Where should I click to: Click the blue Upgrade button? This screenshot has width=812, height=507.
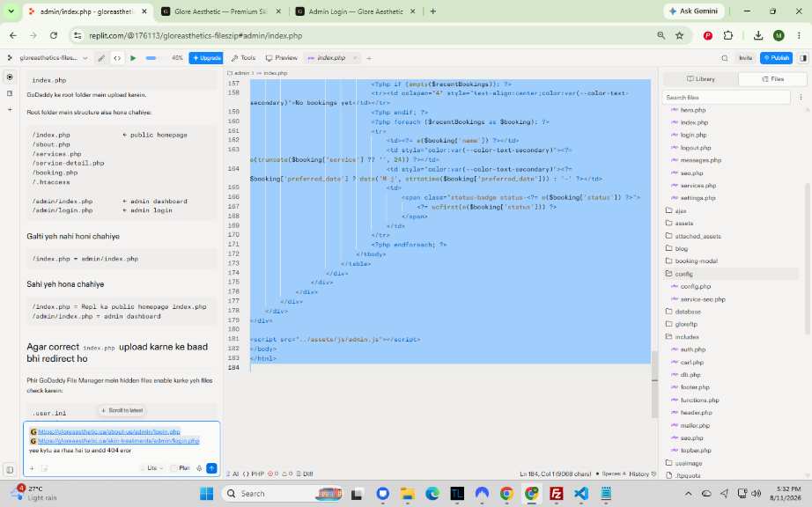point(205,58)
